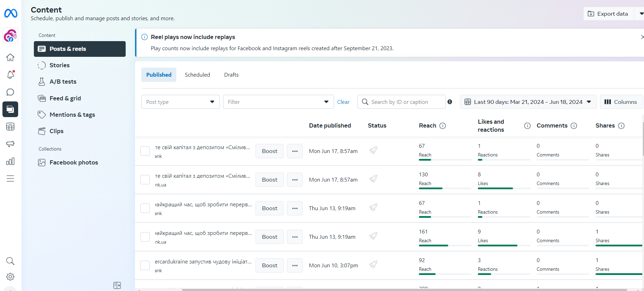The height and width of the screenshot is (291, 644).
Task: Boost the first Jun 17 post
Action: [x=269, y=151]
